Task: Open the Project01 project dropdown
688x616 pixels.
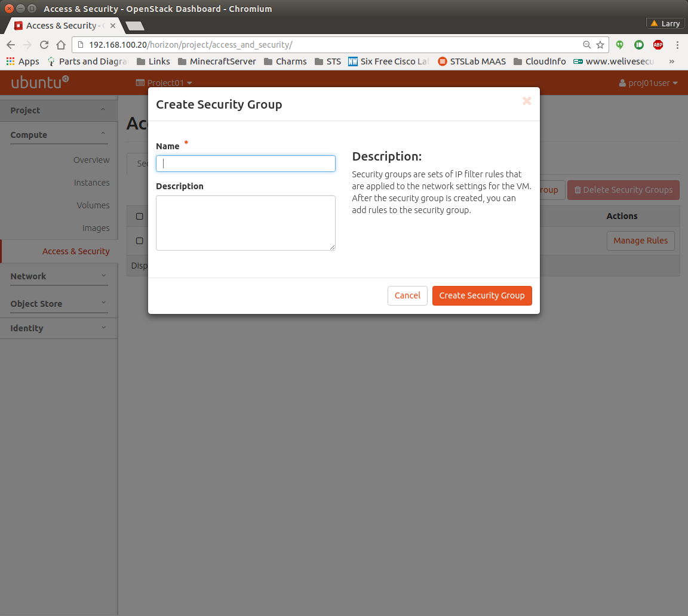Action: [164, 83]
